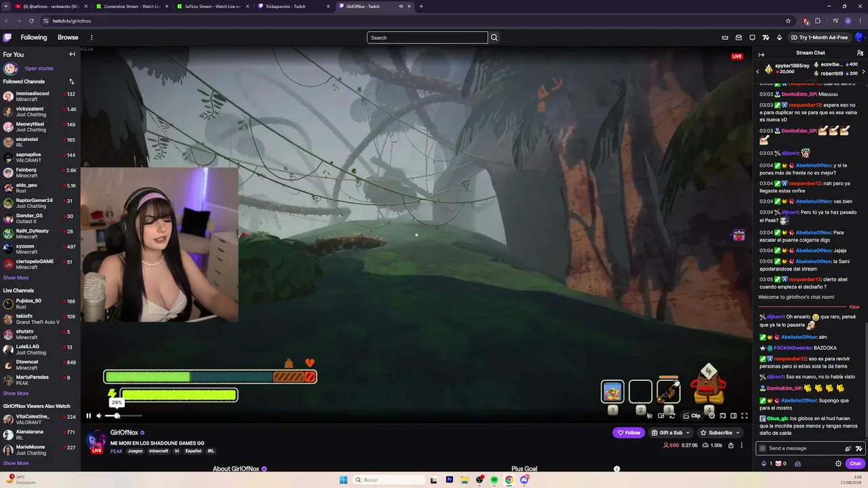Toggle fullscreen on the player
The width and height of the screenshot is (868, 488).
(x=744, y=415)
